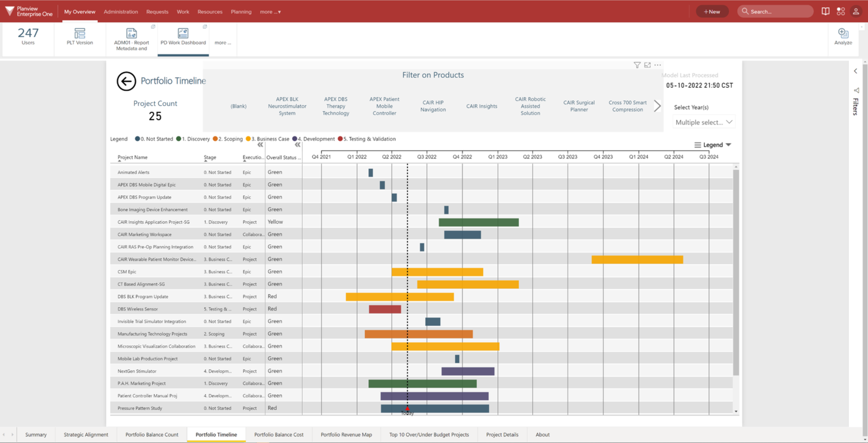
Task: Click the double-left collapse arrow near Execution column
Action: click(x=260, y=145)
